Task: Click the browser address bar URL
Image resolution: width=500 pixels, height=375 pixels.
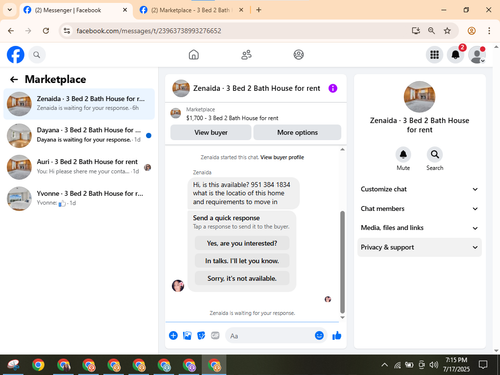Action: pos(149,31)
